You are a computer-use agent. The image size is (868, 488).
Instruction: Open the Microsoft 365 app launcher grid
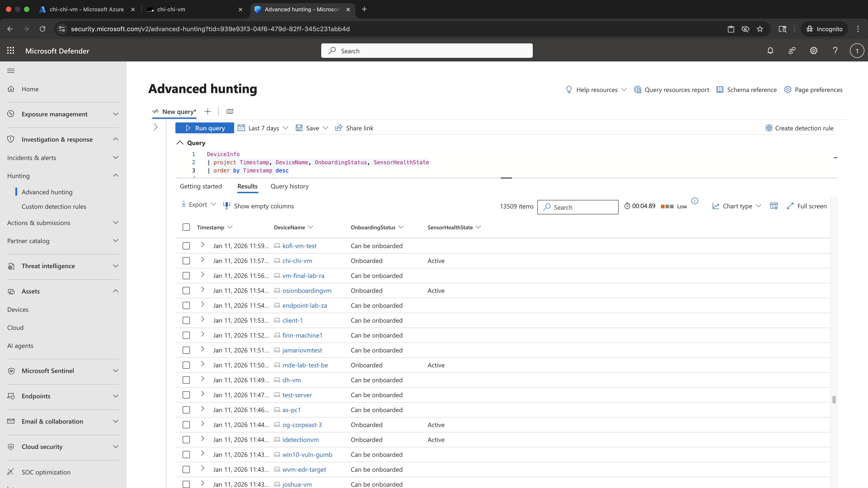(10, 51)
